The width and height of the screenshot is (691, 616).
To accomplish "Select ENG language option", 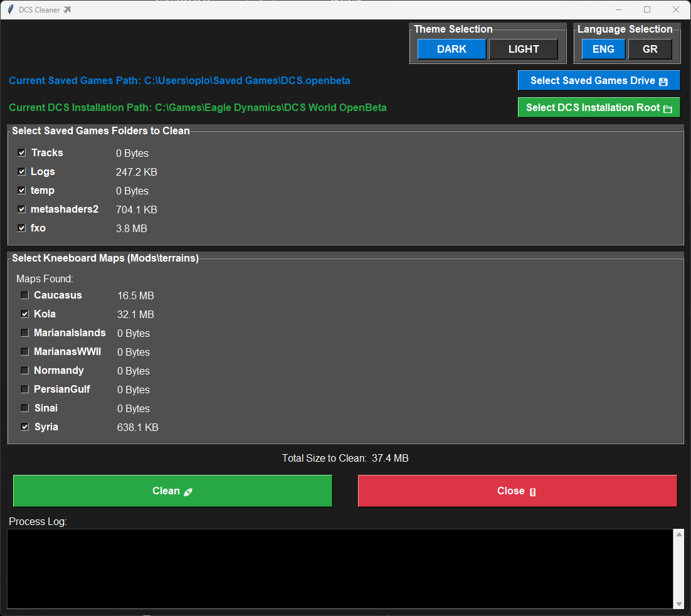I will [x=603, y=49].
